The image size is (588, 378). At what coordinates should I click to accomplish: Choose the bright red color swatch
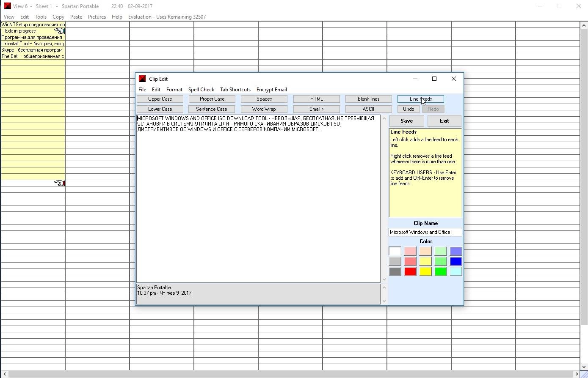410,271
